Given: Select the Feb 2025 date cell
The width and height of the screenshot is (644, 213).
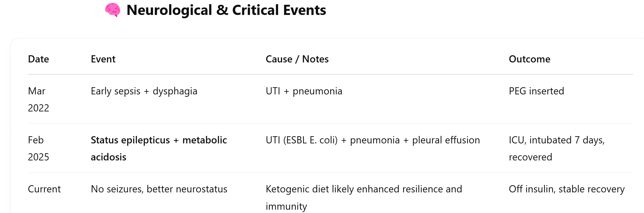Looking at the screenshot, I should tap(38, 148).
